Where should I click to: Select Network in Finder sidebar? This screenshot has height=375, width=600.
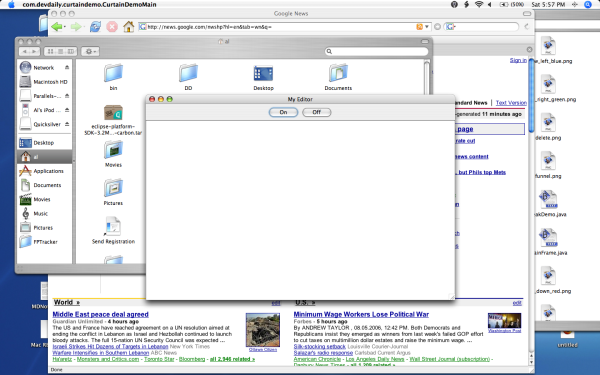click(44, 68)
